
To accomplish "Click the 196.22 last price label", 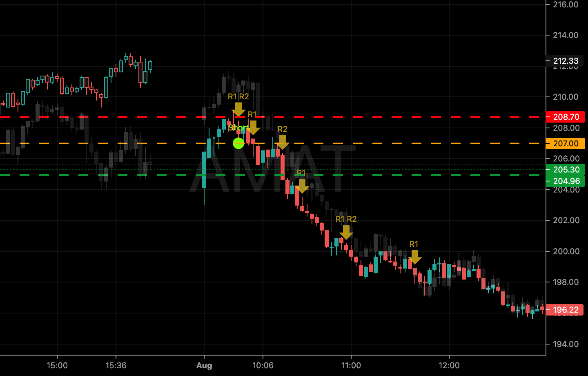I will (x=566, y=310).
